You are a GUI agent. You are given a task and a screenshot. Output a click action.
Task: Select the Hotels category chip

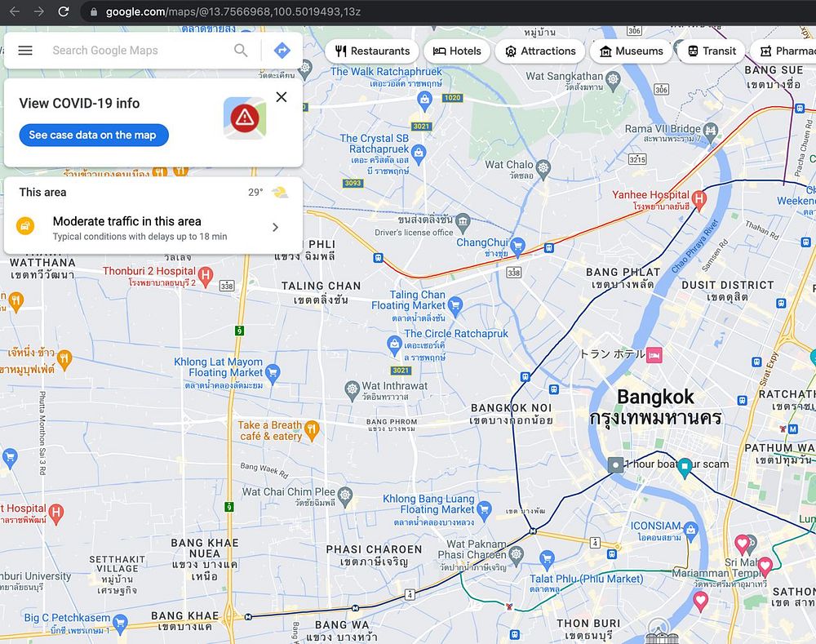(457, 51)
